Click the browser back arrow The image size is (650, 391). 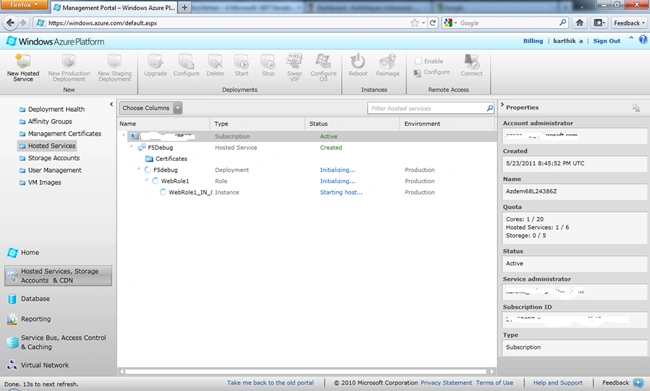pyautogui.click(x=11, y=23)
